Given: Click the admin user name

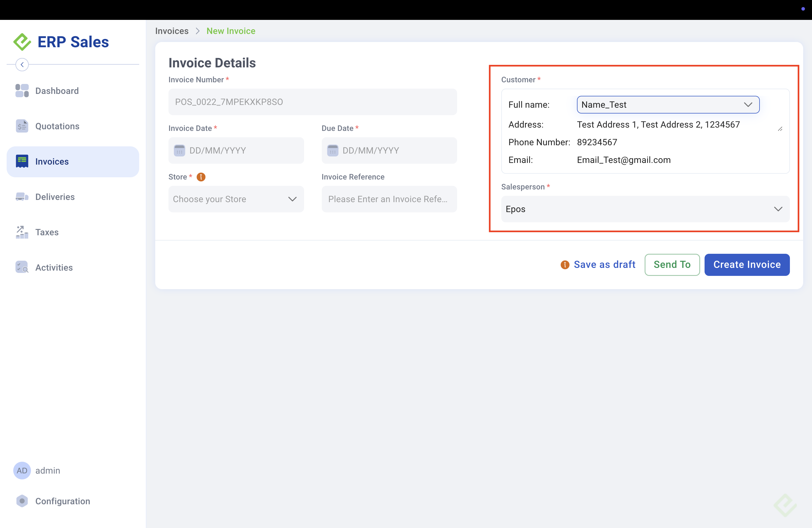Looking at the screenshot, I should (48, 470).
